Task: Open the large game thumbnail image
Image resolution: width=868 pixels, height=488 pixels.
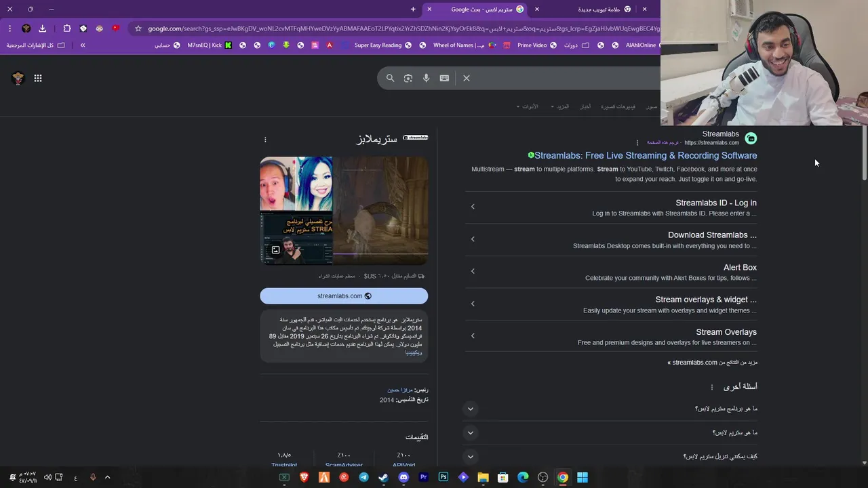Action: [381, 211]
